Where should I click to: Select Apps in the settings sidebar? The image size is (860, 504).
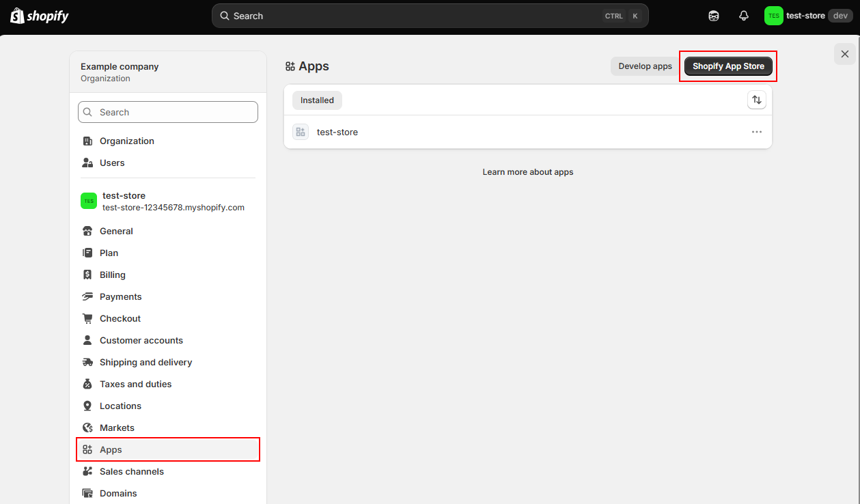pos(168,449)
